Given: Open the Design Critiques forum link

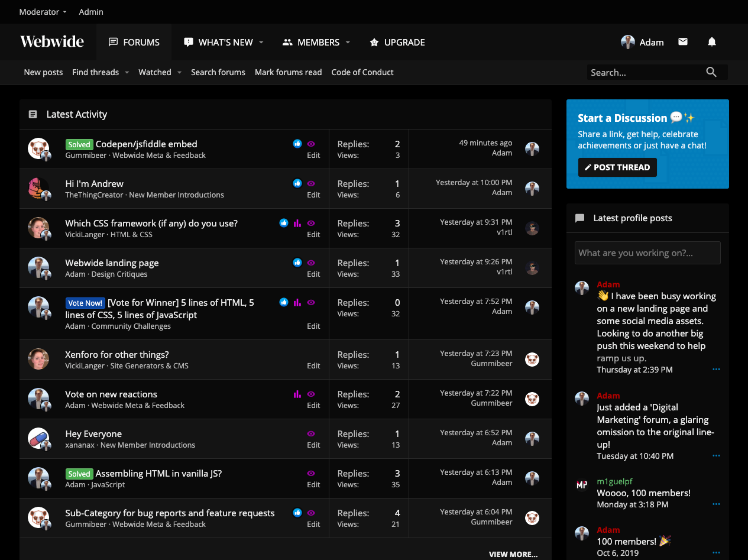Looking at the screenshot, I should tap(119, 274).
